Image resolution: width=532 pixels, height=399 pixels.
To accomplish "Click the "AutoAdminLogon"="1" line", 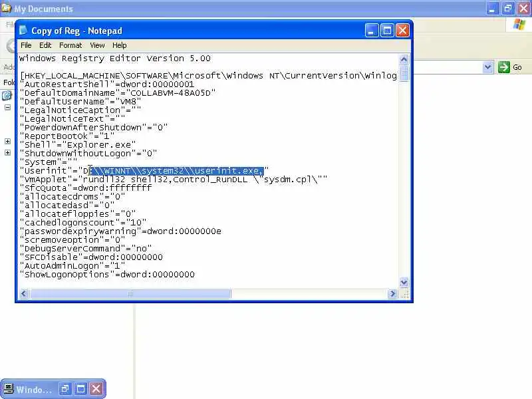I will point(72,266).
